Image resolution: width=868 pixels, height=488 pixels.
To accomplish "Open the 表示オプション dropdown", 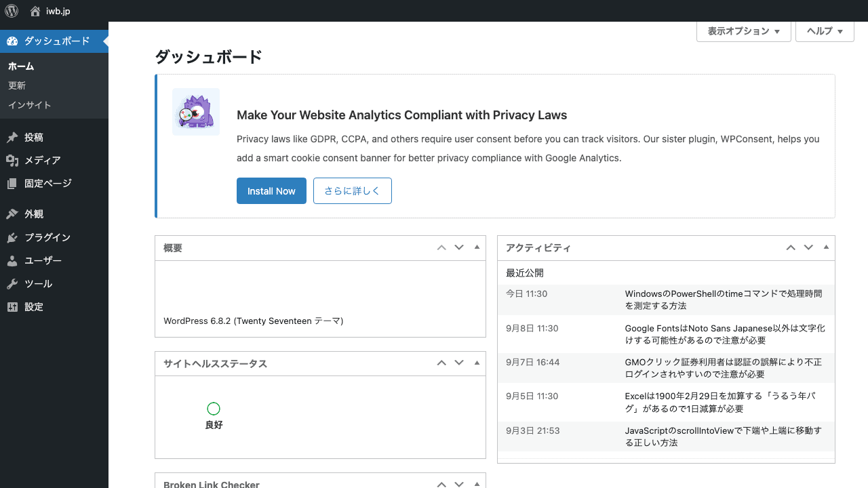I will click(744, 31).
